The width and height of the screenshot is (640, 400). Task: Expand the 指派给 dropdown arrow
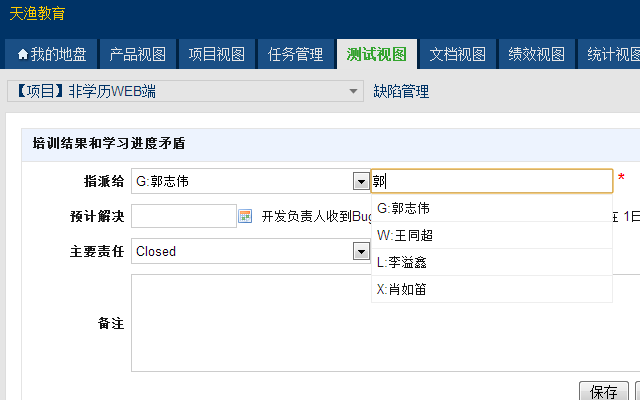tap(361, 182)
